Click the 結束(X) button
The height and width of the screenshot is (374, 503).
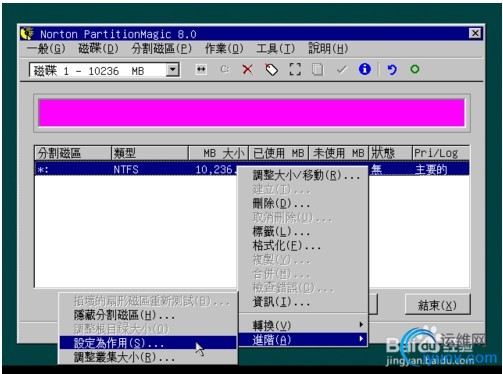(438, 305)
